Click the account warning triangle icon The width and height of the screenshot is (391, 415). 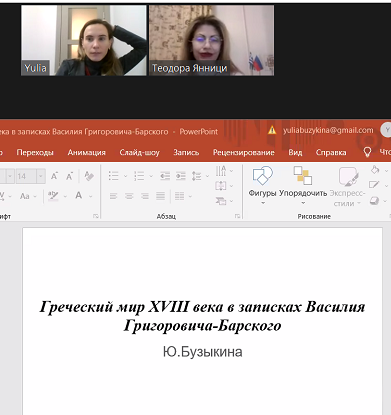(272, 130)
